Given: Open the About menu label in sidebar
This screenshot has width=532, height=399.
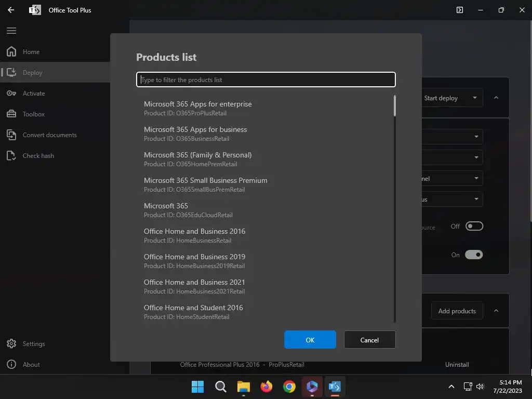Looking at the screenshot, I should point(31,364).
